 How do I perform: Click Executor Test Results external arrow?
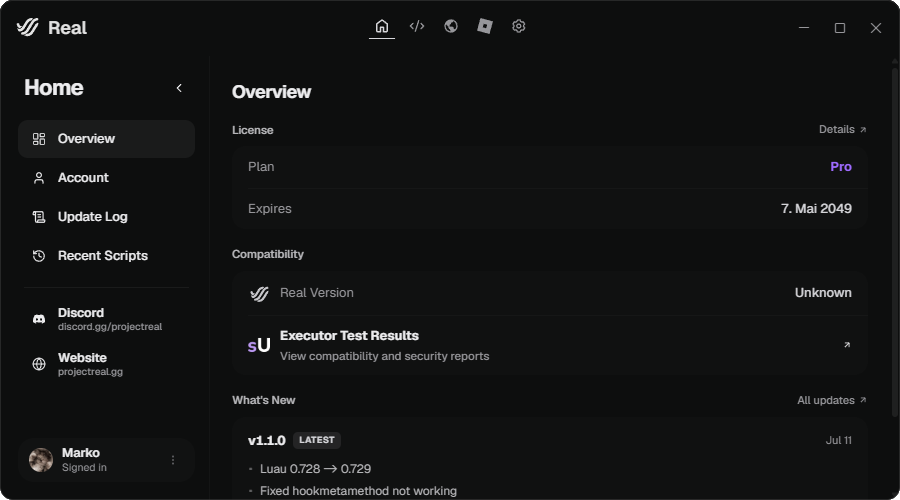pyautogui.click(x=847, y=345)
